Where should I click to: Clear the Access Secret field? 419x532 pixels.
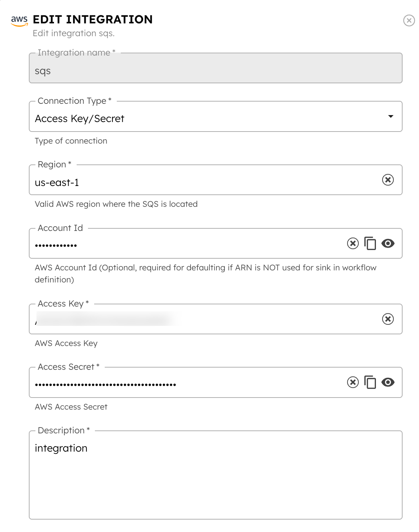point(353,382)
